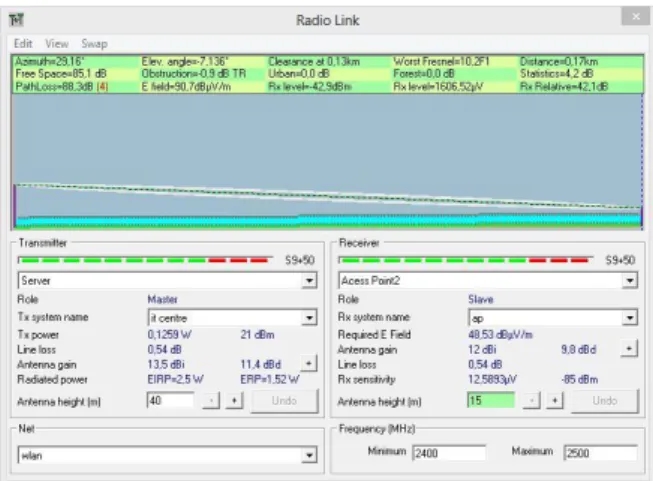Click the 'Obstruction=-0,9 dB TR' readout
Screen dimensions: 653x481
coord(194,74)
